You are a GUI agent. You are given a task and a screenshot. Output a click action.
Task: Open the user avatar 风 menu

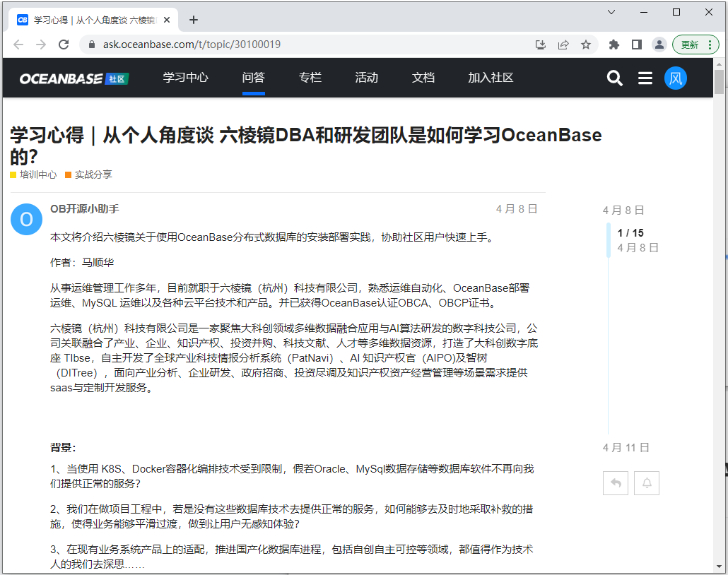676,78
